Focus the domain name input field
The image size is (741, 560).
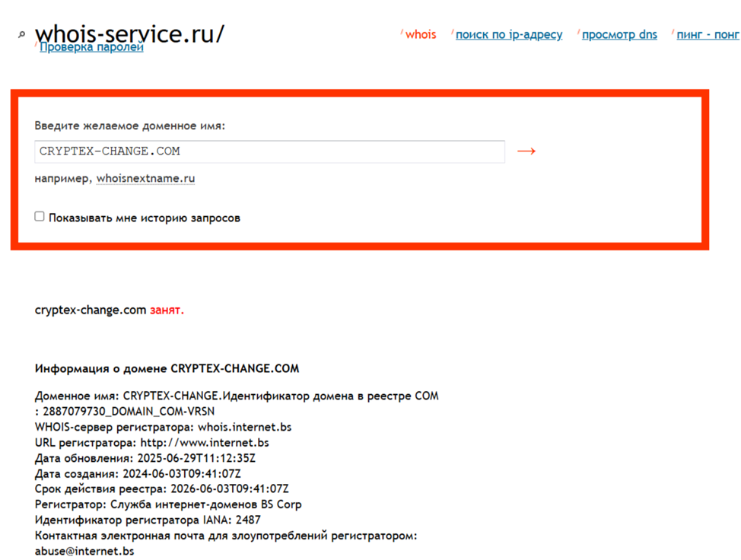click(x=269, y=151)
